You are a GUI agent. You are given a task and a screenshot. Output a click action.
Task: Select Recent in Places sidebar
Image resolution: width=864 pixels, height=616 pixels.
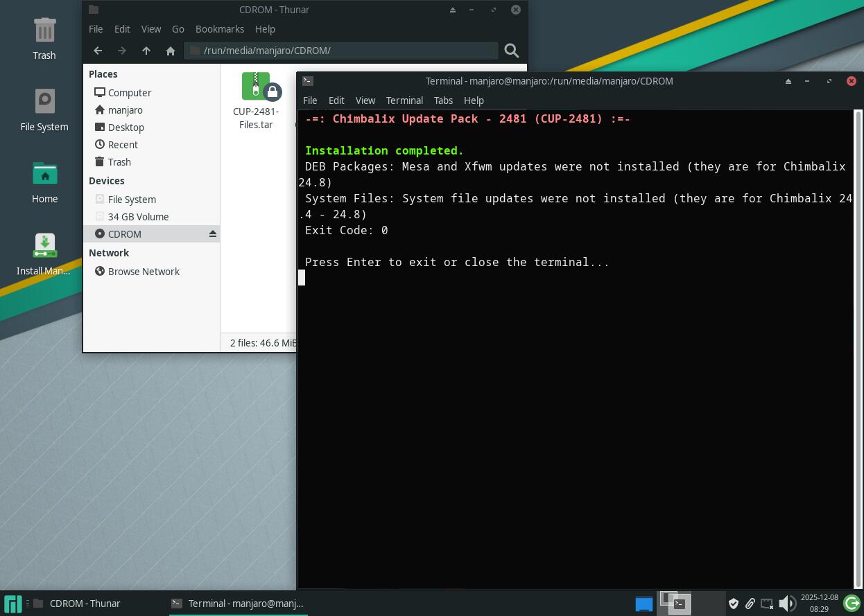pos(123,145)
